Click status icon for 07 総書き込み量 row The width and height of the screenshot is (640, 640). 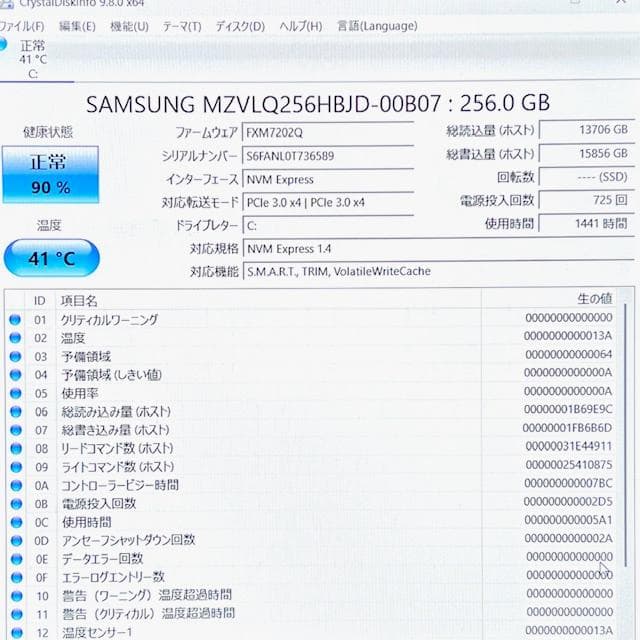point(16,430)
